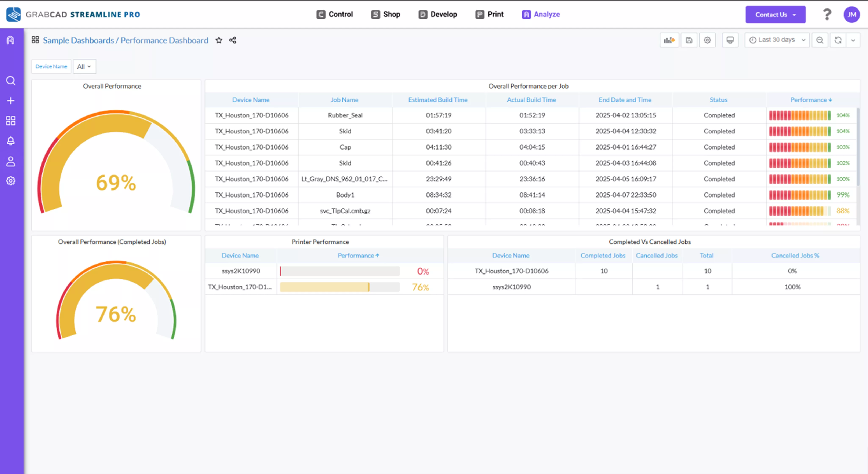
Task: Click the TX_Houston 76% printer performance bar
Action: point(340,287)
